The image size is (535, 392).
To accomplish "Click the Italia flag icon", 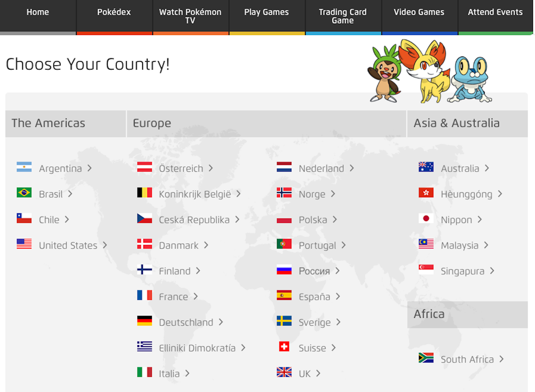I will click(x=144, y=372).
